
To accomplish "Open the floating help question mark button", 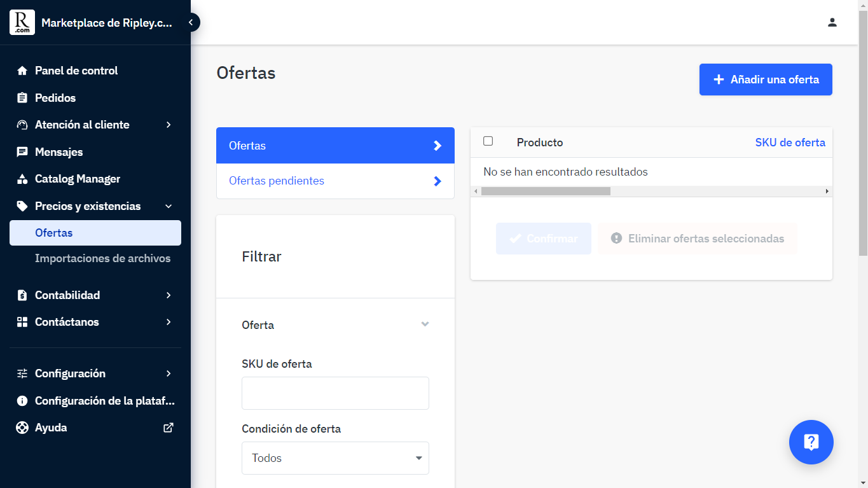I will pyautogui.click(x=811, y=442).
